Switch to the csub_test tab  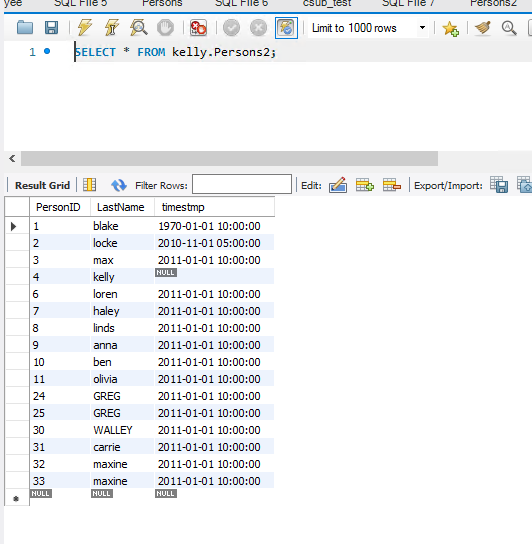(327, 3)
